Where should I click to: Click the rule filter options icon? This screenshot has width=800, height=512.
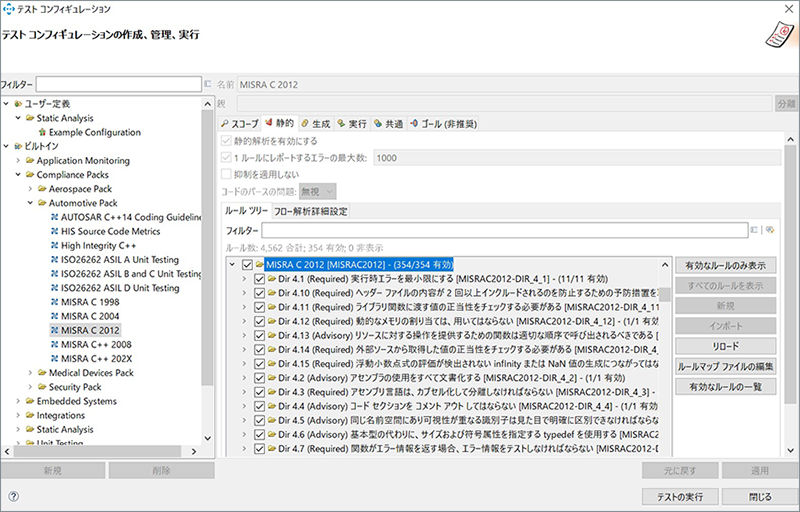pos(770,230)
